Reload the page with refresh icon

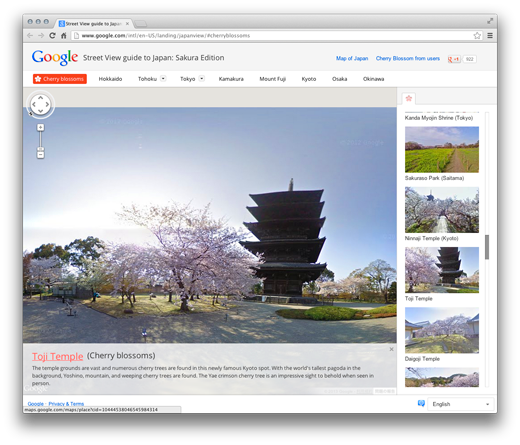(x=52, y=36)
